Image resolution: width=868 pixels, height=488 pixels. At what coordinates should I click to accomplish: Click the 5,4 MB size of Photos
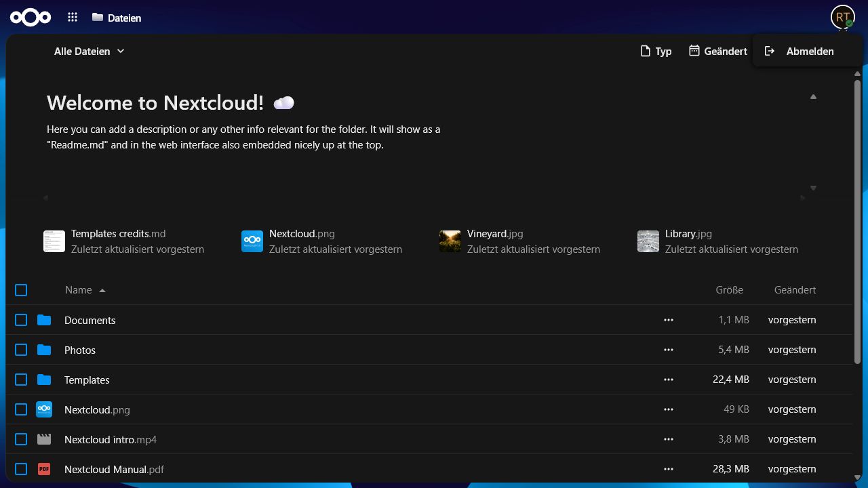pos(734,350)
